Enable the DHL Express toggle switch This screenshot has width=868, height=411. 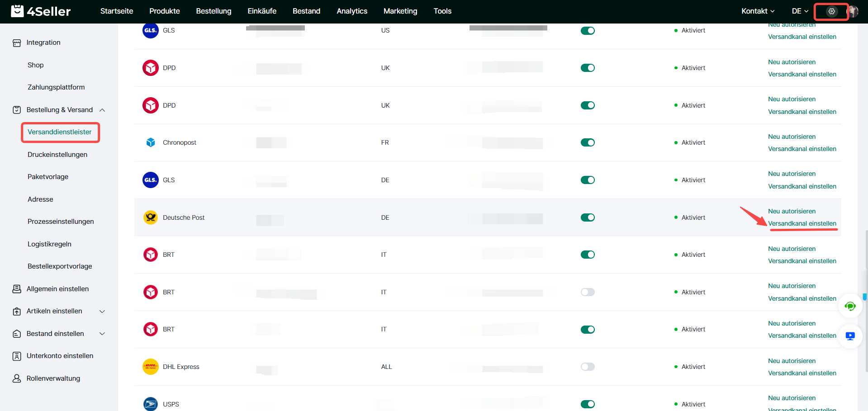(588, 367)
